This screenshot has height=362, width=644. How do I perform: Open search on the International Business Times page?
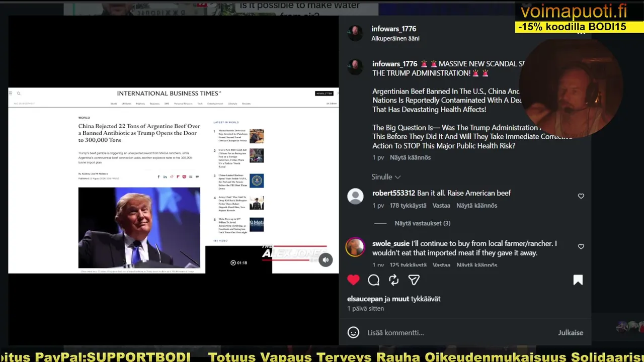19,93
